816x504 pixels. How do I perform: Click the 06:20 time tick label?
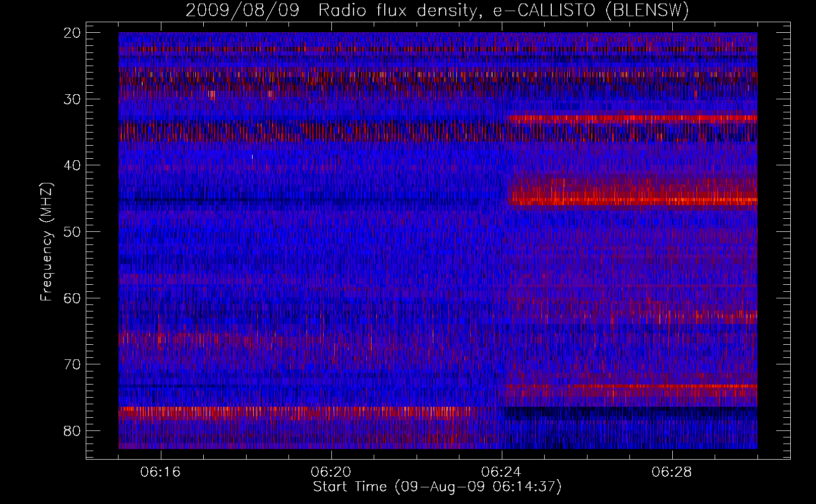pos(331,472)
